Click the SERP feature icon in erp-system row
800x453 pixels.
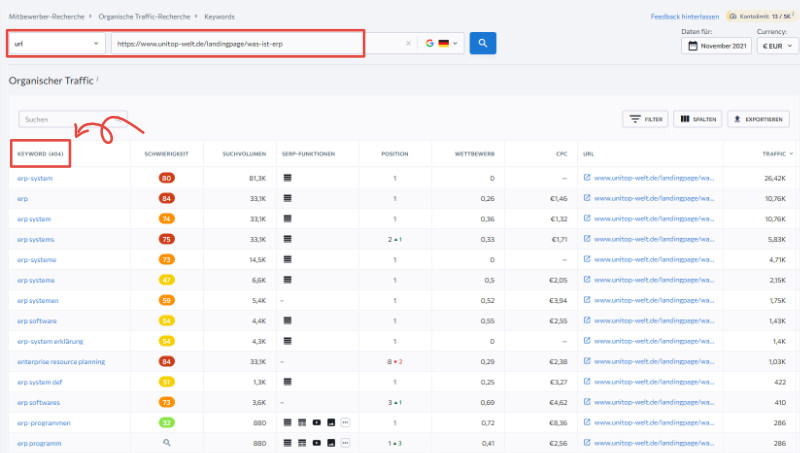coord(288,178)
